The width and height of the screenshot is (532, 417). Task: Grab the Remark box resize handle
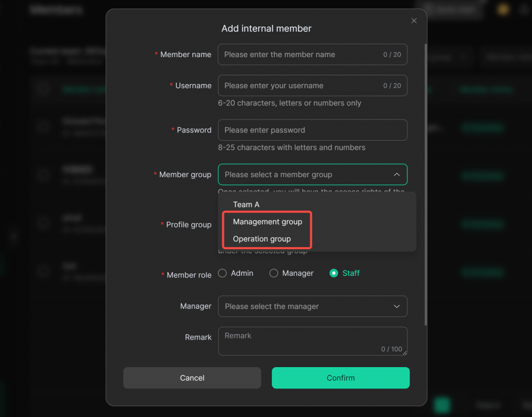point(405,353)
